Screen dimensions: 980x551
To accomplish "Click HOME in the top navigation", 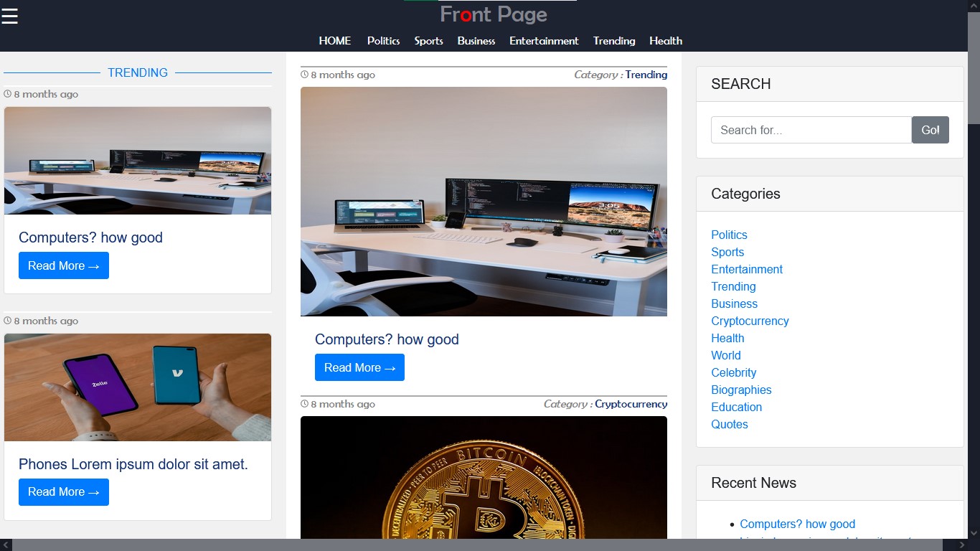I will [x=335, y=41].
